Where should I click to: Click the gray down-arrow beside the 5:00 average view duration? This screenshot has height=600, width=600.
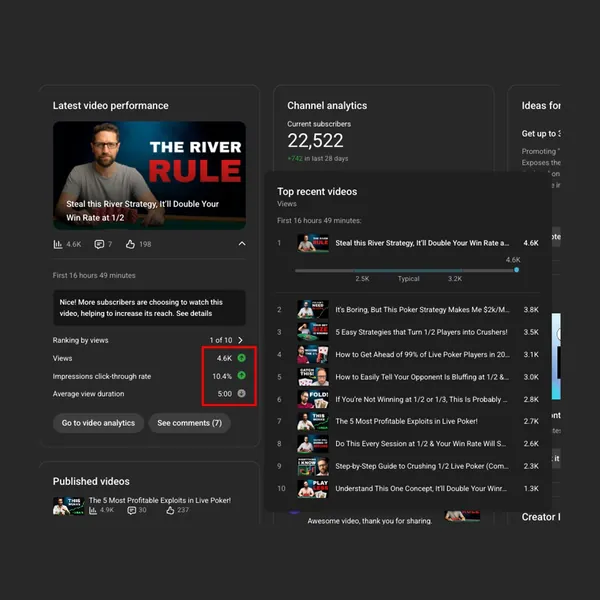(x=241, y=393)
